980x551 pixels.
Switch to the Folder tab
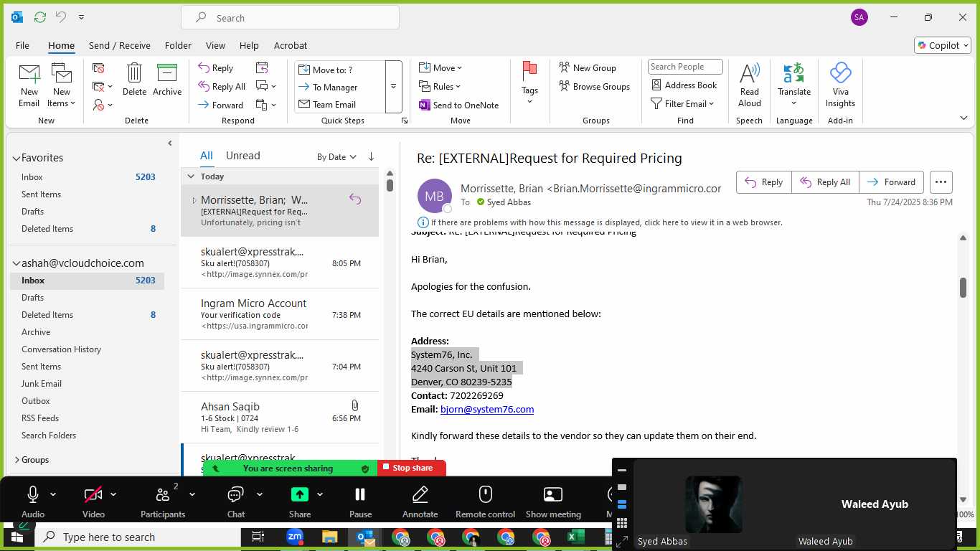[178, 45]
